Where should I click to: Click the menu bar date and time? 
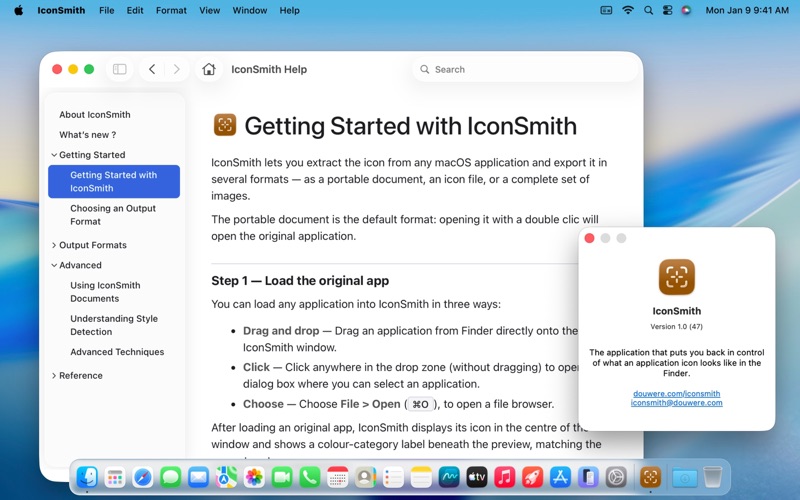[x=747, y=10]
